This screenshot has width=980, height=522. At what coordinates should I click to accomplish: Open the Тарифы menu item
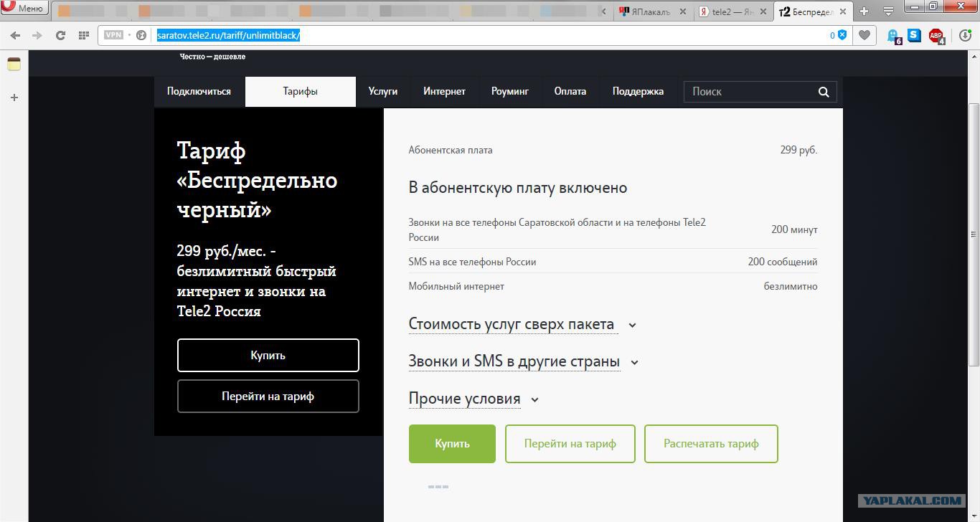click(300, 92)
